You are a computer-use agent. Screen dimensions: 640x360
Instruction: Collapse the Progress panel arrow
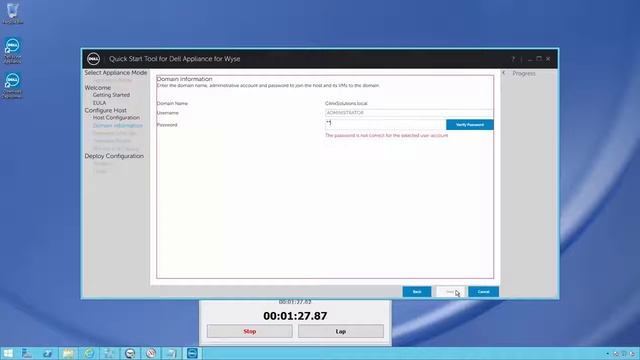coord(504,73)
